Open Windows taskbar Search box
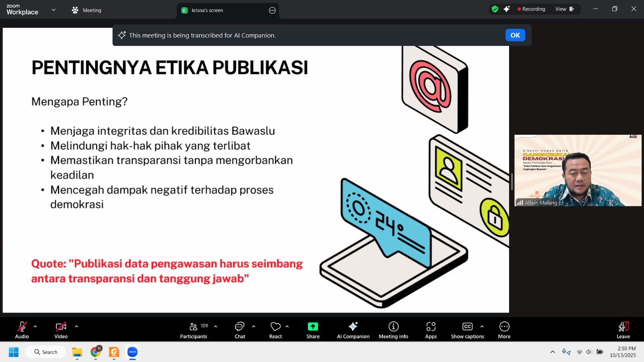The height and width of the screenshot is (362, 644). pos(46,352)
